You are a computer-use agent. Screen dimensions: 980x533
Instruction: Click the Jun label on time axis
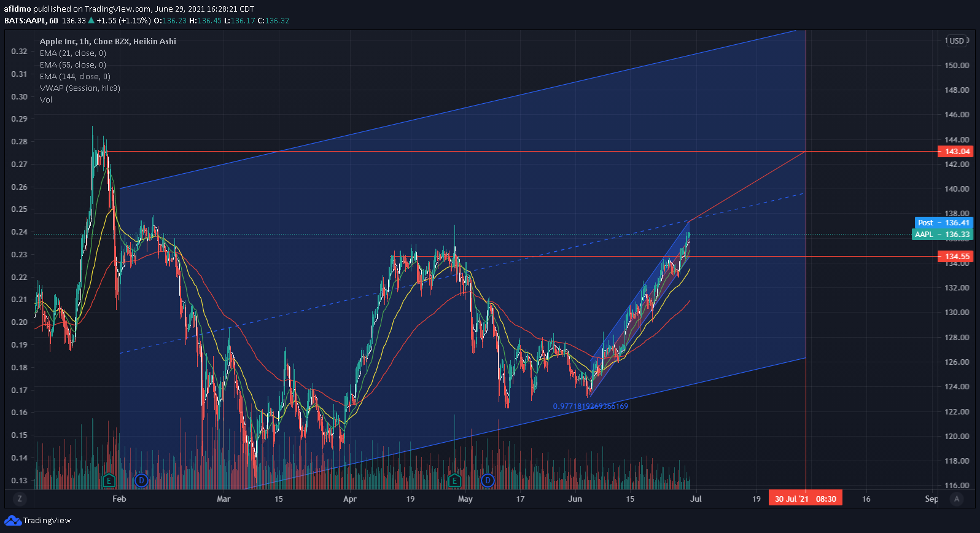(x=575, y=499)
